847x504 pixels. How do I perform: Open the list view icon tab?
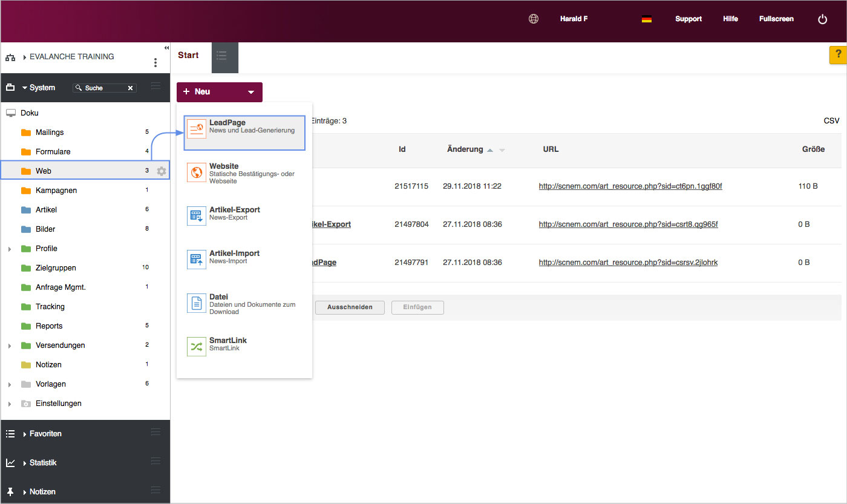(x=221, y=56)
